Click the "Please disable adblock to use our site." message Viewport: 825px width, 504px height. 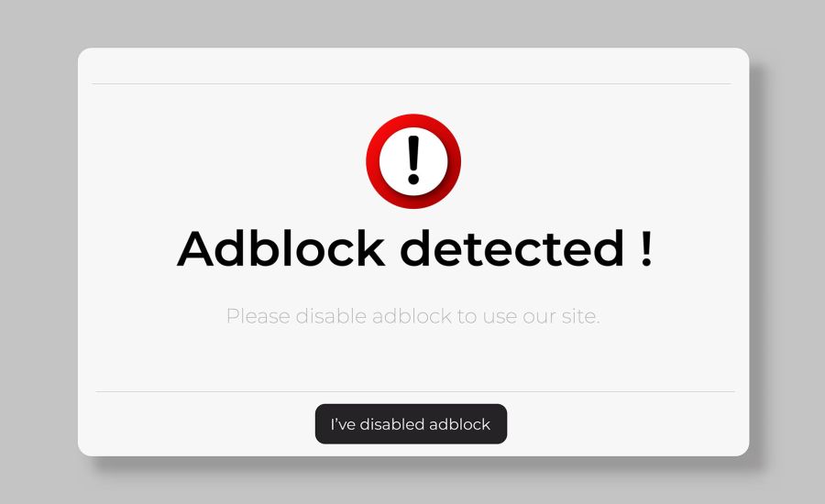point(413,316)
